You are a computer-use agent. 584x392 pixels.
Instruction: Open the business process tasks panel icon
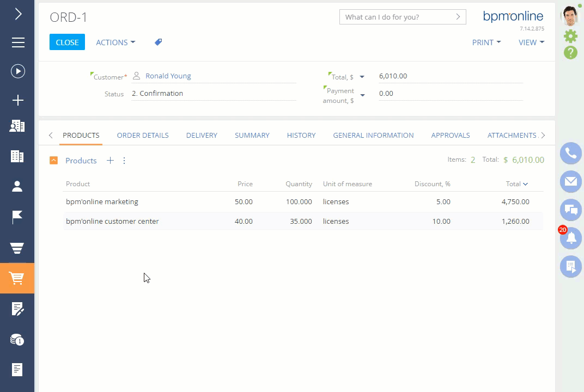pyautogui.click(x=571, y=267)
